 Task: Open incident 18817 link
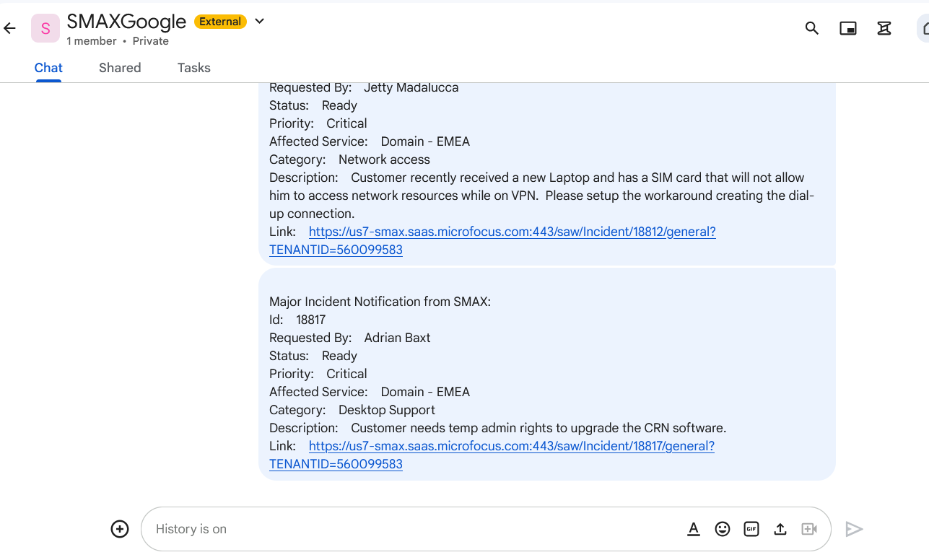pos(492,455)
